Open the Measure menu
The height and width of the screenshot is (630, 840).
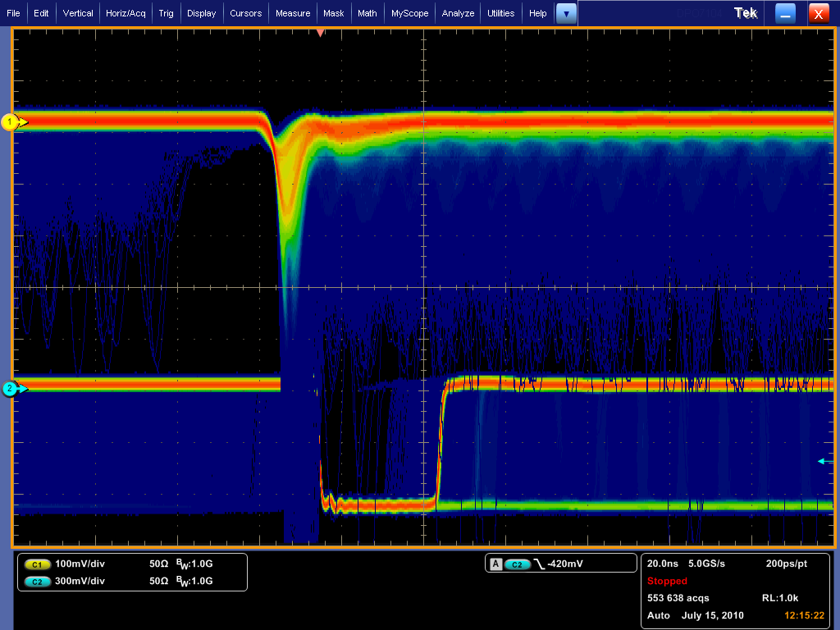coord(293,13)
